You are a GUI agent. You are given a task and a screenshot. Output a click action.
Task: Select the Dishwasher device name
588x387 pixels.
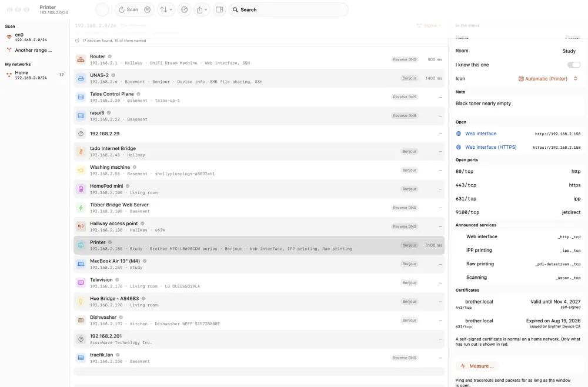click(x=103, y=317)
